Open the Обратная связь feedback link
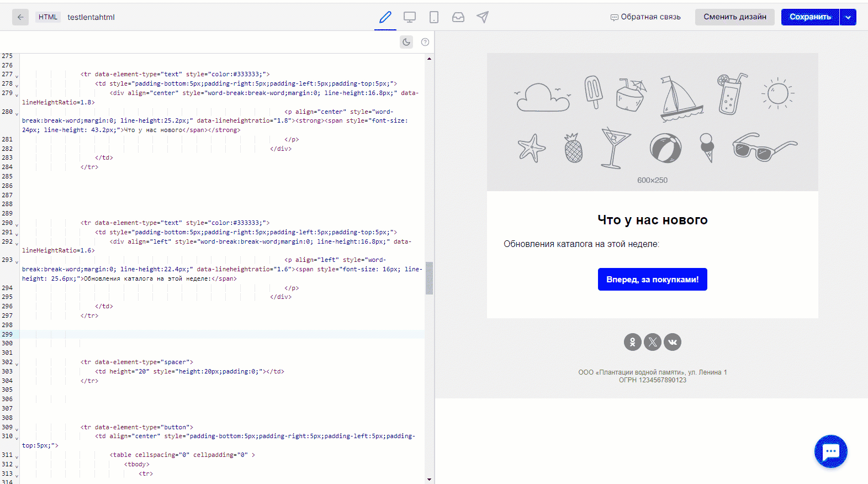This screenshot has width=868, height=484. click(x=645, y=17)
